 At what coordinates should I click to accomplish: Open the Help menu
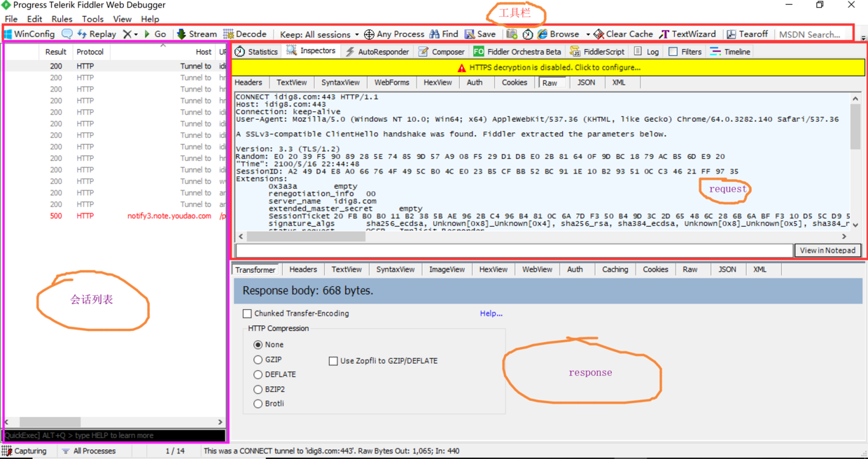[x=150, y=19]
